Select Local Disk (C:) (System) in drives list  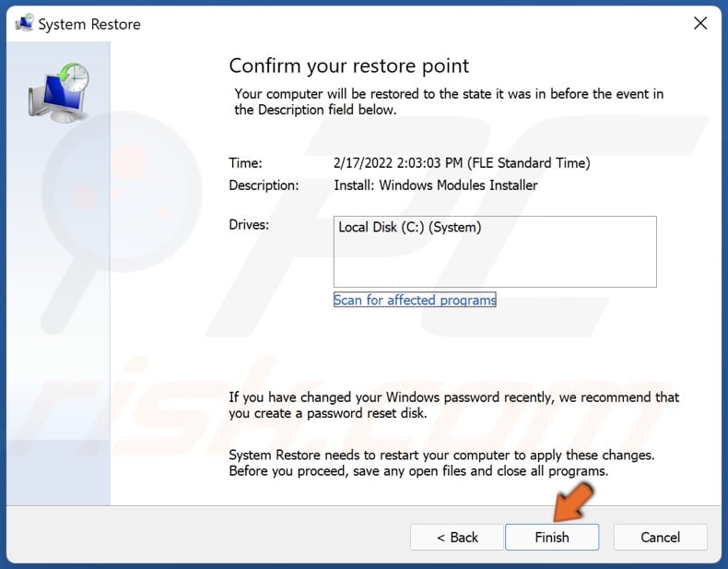coord(409,227)
